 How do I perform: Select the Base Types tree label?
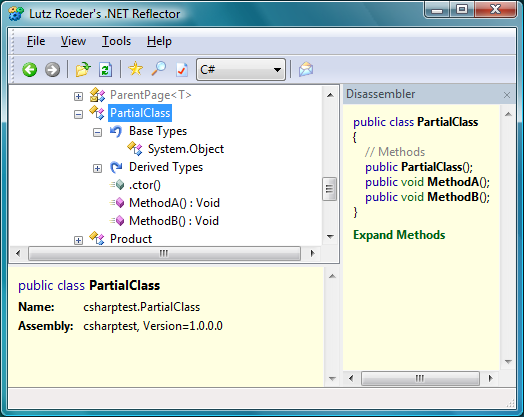158,131
